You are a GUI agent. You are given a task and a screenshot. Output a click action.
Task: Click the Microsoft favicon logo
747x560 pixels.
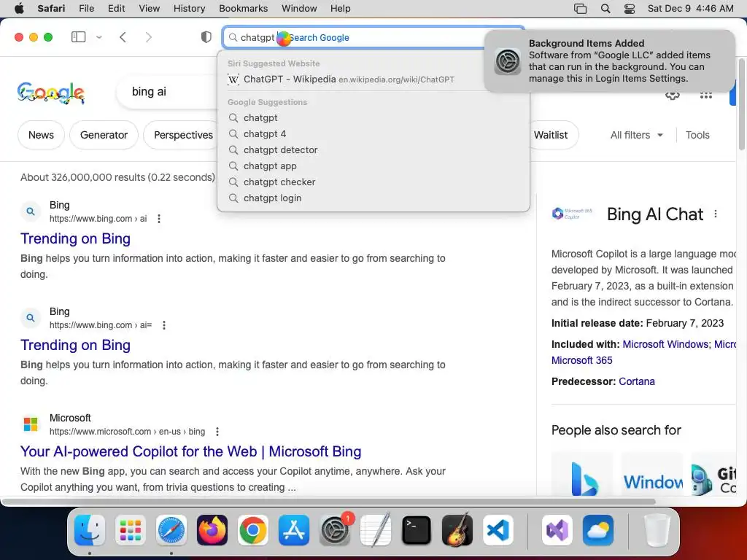click(31, 424)
